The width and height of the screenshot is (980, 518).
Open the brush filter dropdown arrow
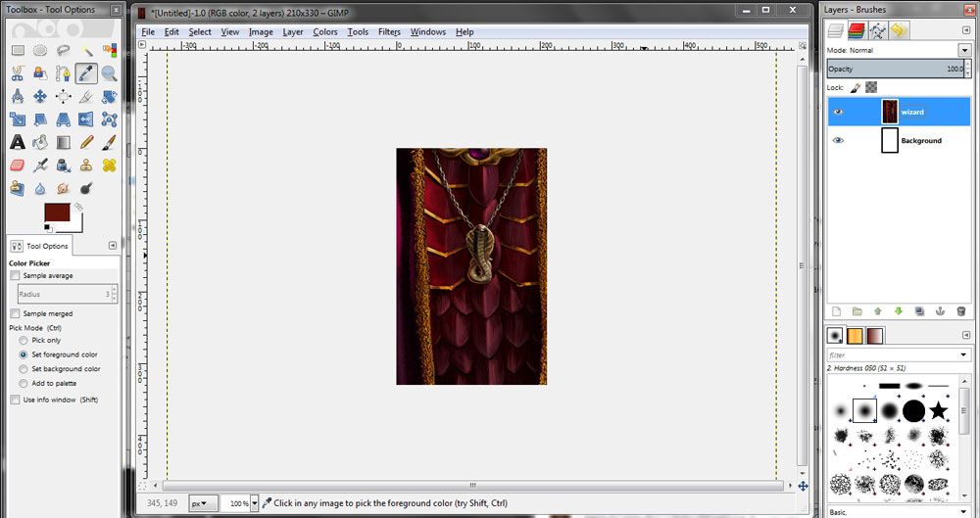964,354
